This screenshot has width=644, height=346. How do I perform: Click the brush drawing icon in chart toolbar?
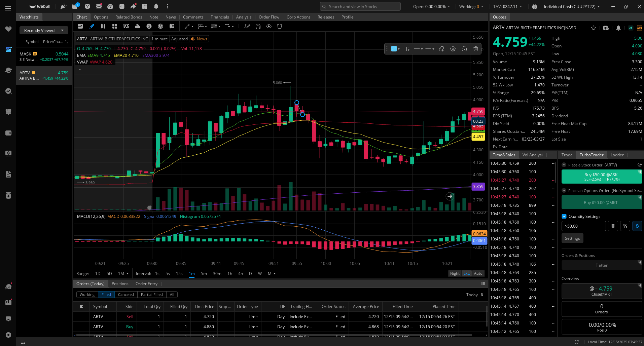247,26
